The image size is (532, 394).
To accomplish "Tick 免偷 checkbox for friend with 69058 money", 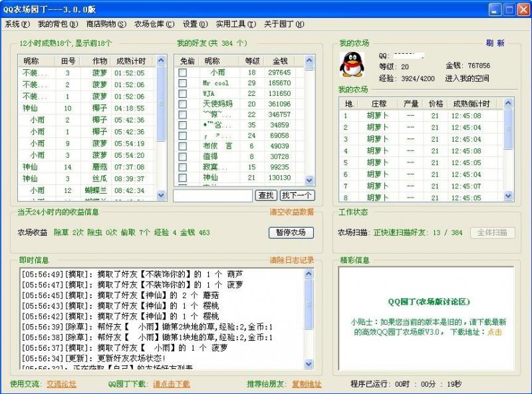I will [x=182, y=136].
